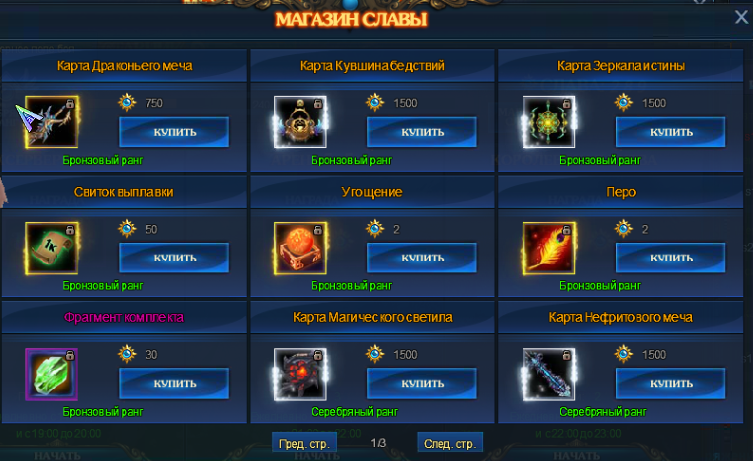Buy the Карта Магического светила

pyautogui.click(x=422, y=384)
